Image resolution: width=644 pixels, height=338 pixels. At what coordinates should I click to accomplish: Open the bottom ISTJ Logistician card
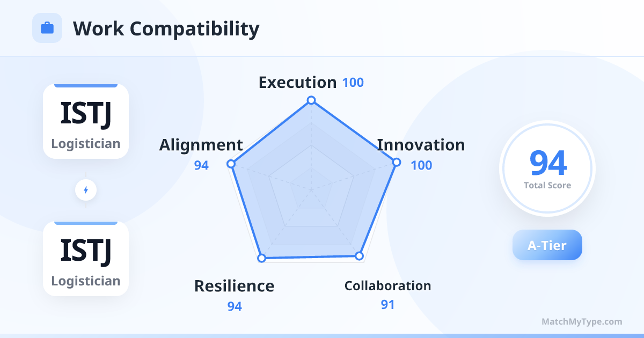[86, 259]
